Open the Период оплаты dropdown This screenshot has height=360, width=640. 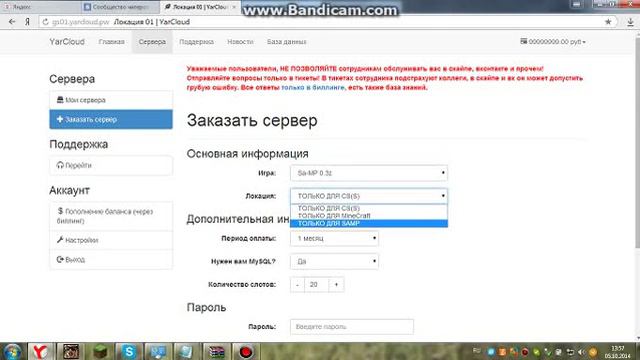tap(334, 238)
